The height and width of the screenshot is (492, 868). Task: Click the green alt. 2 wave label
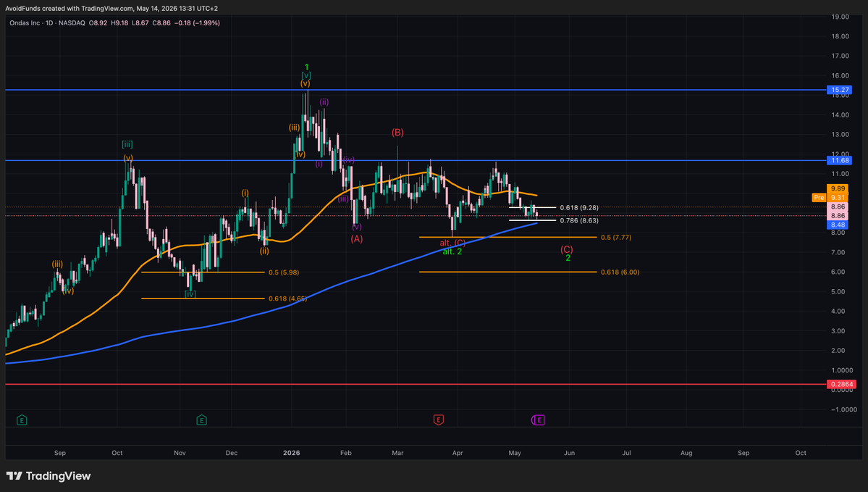click(x=452, y=251)
